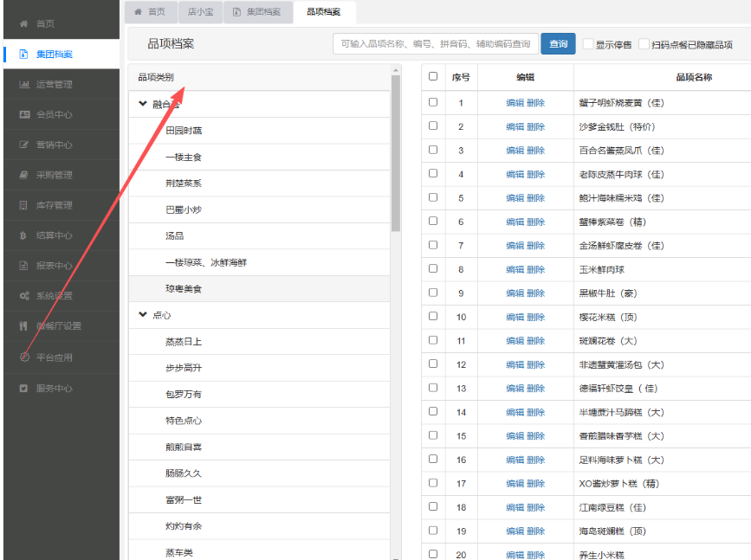Click 删除 link for row 3
Image resolution: width=751 pixels, height=560 pixels.
point(535,151)
